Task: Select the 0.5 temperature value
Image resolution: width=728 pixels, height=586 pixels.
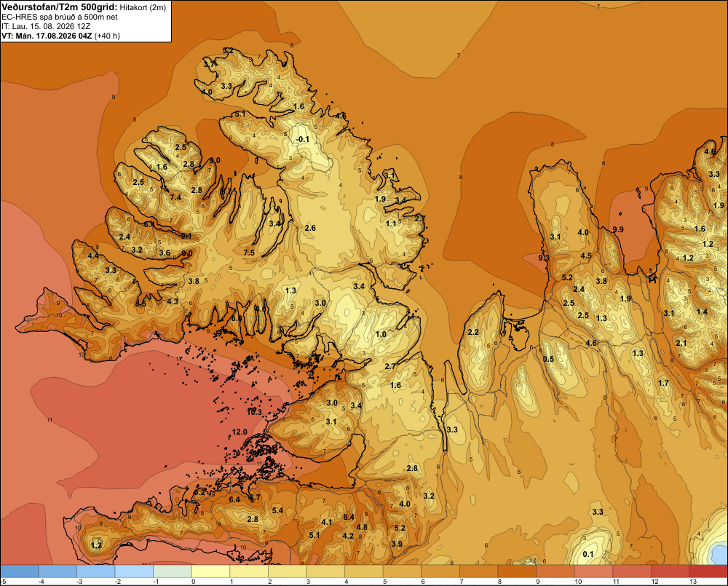Action: tap(548, 359)
